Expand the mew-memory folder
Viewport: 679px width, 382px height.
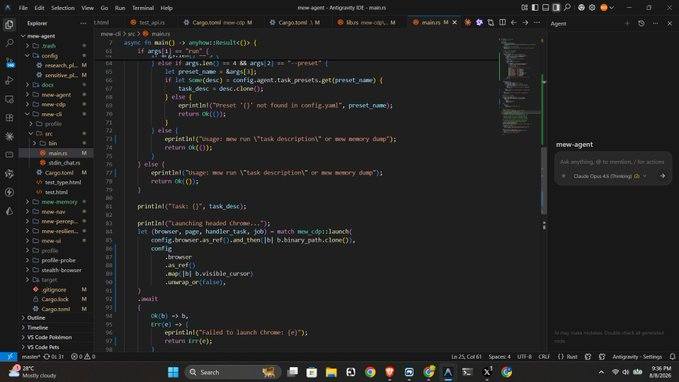pyautogui.click(x=56, y=202)
